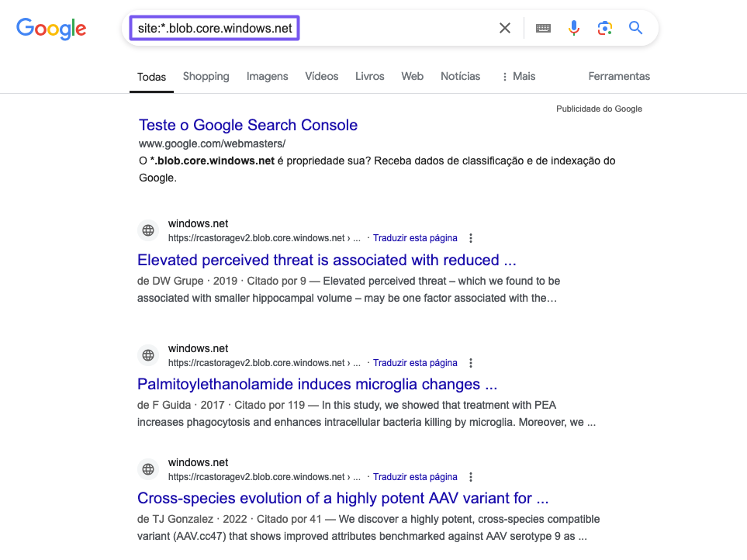This screenshot has height=560, width=747.
Task: Open the on-screen keyboard icon
Action: 543,27
